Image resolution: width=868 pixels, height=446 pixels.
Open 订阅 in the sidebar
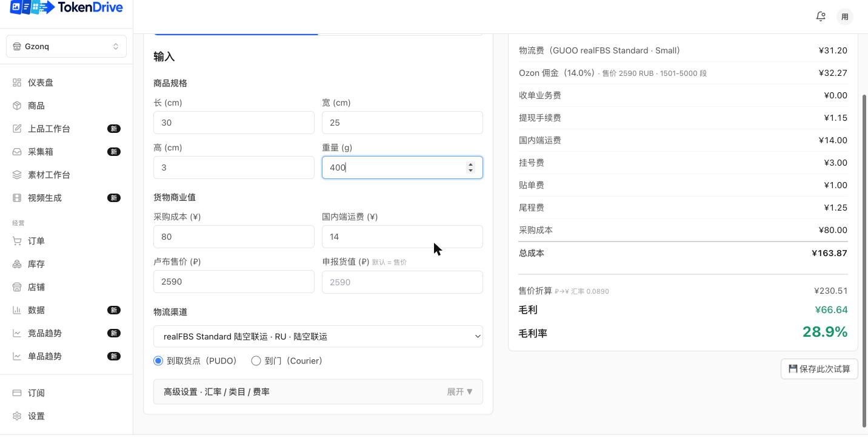tap(66, 393)
